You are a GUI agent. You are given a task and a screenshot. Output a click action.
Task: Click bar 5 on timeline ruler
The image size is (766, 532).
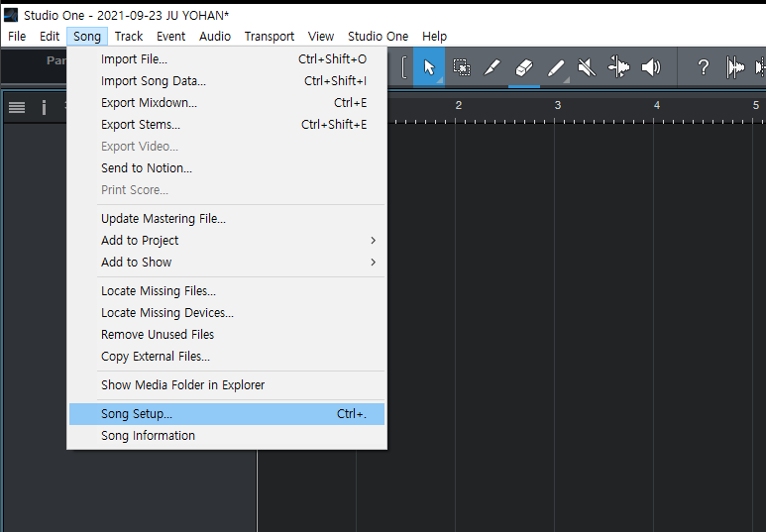coord(756,105)
